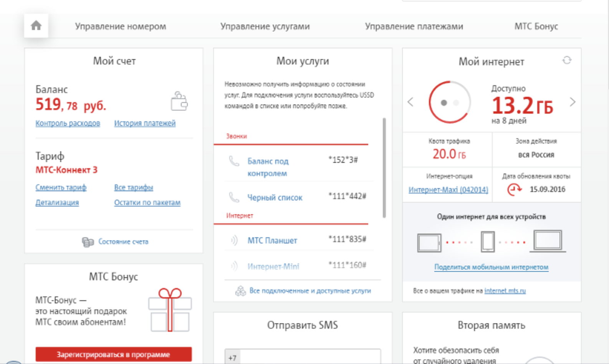Open the Управление услугами menu
Viewport: 609px width, 364px height.
265,26
